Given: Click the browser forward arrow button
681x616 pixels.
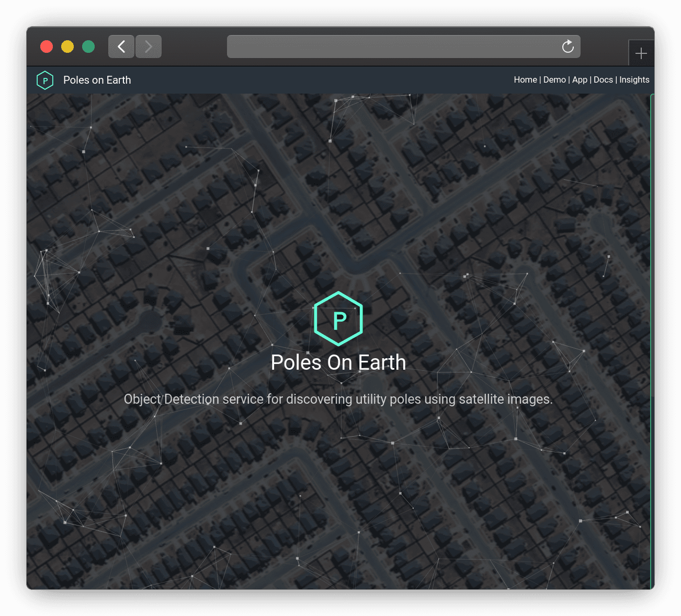Looking at the screenshot, I should click(149, 47).
